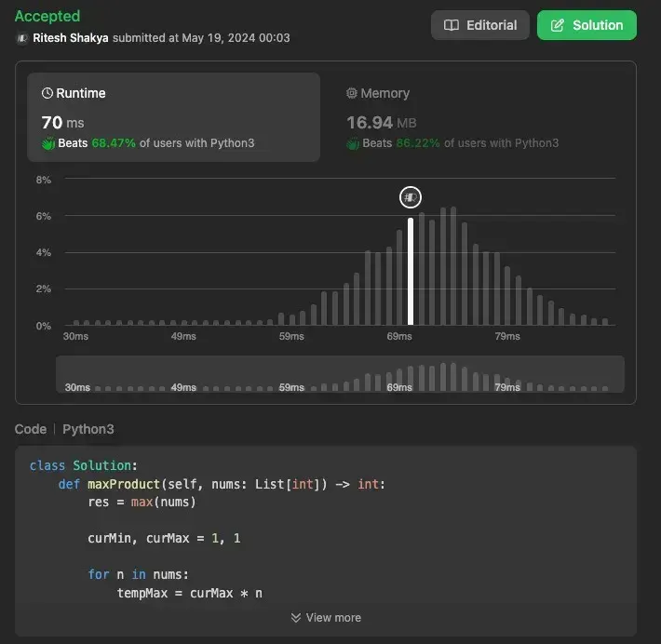Click the avatar beside Ritesh Shakya
Viewport: 661px width, 644px height.
(x=22, y=38)
